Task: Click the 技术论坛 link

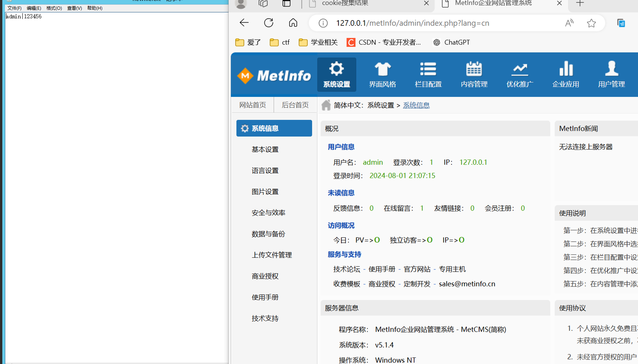Action: 346,269
